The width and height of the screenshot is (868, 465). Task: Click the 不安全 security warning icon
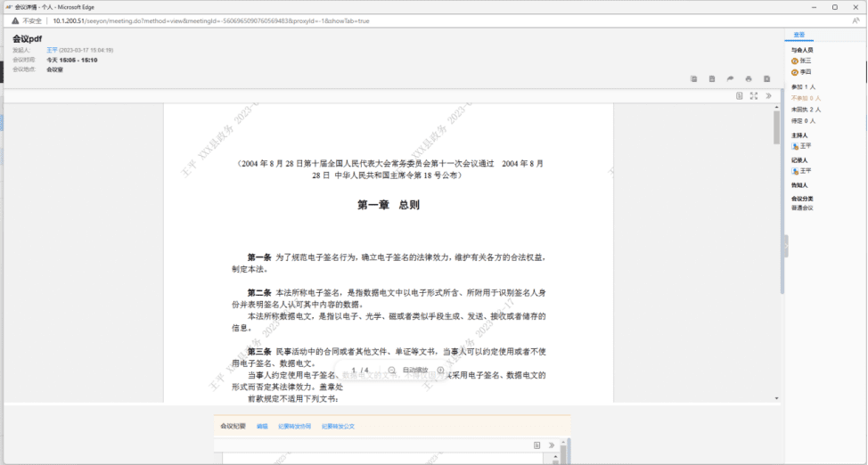[15, 21]
